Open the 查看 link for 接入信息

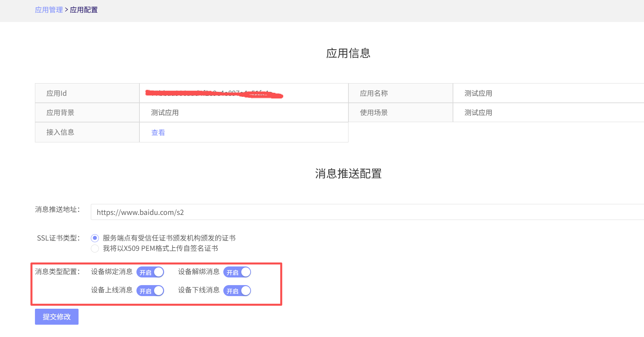click(x=158, y=132)
